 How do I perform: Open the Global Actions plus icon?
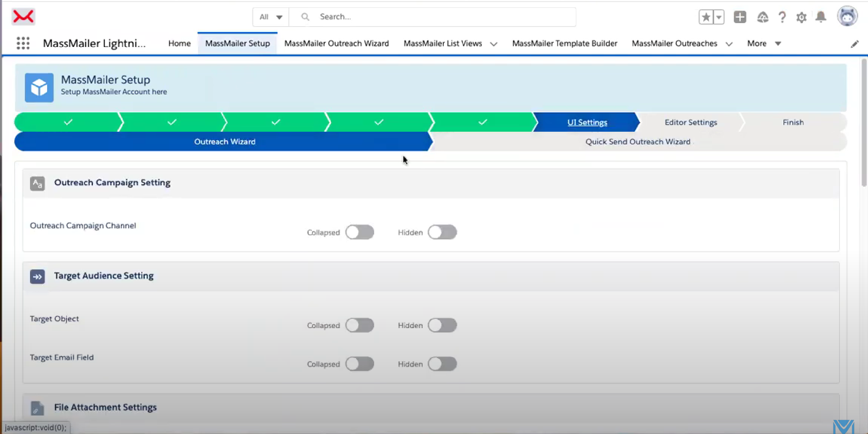pyautogui.click(x=740, y=17)
